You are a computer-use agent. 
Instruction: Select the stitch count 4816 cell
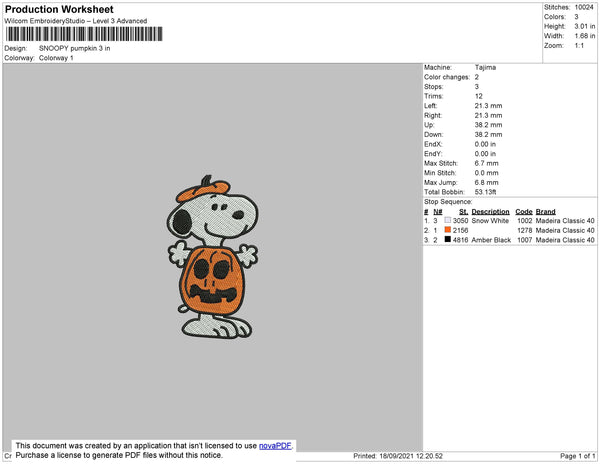pyautogui.click(x=460, y=240)
